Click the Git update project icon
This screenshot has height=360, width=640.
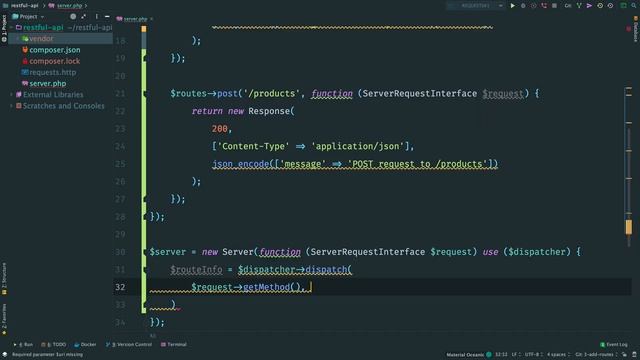click(568, 6)
